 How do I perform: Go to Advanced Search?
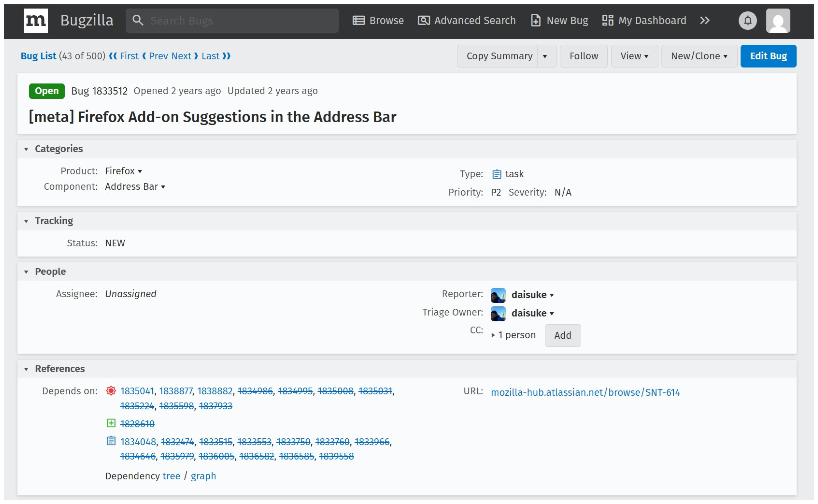click(466, 20)
